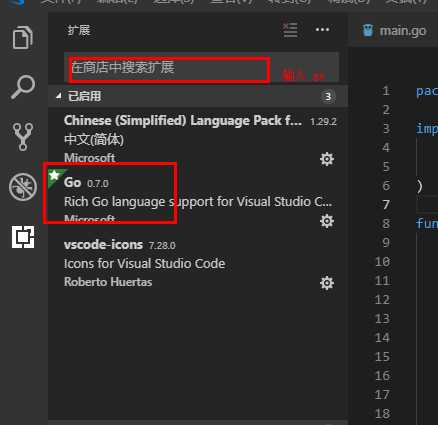The image size is (438, 425).
Task: Focus the 在商店中搜索扩展 search box
Action: [x=201, y=67]
